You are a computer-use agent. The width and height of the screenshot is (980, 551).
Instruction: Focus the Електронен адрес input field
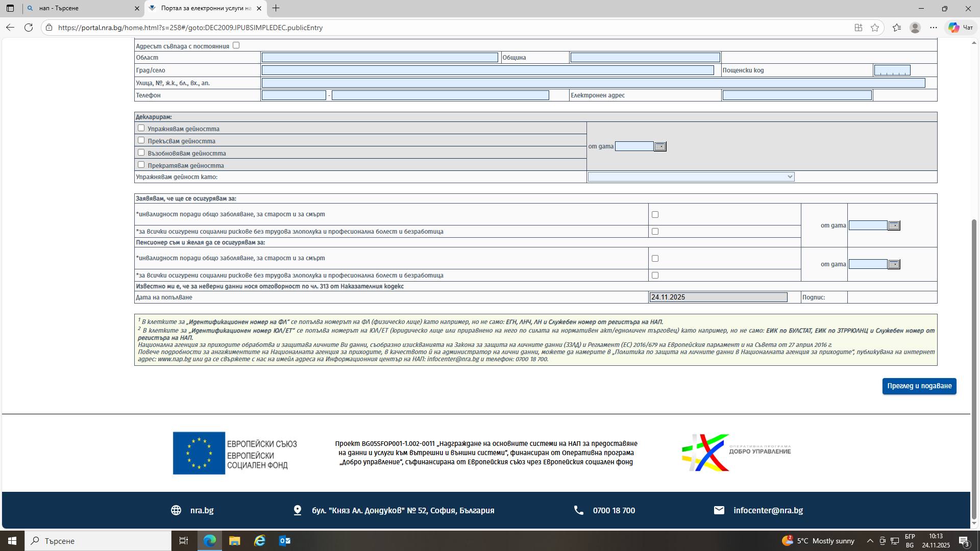[797, 95]
